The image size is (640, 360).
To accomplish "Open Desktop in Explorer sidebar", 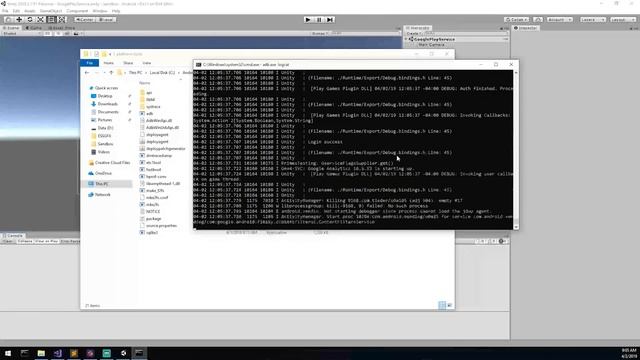I will pyautogui.click(x=104, y=96).
